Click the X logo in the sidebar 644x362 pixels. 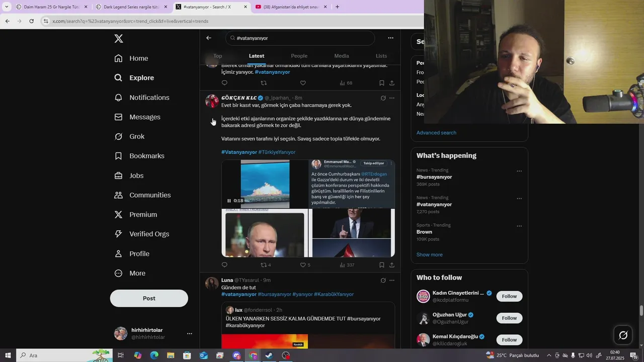(x=119, y=39)
